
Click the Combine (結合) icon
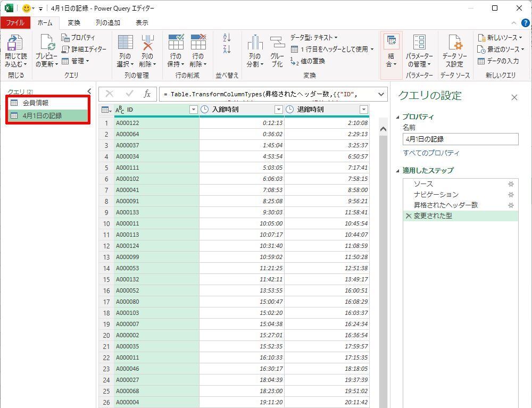[x=391, y=41]
